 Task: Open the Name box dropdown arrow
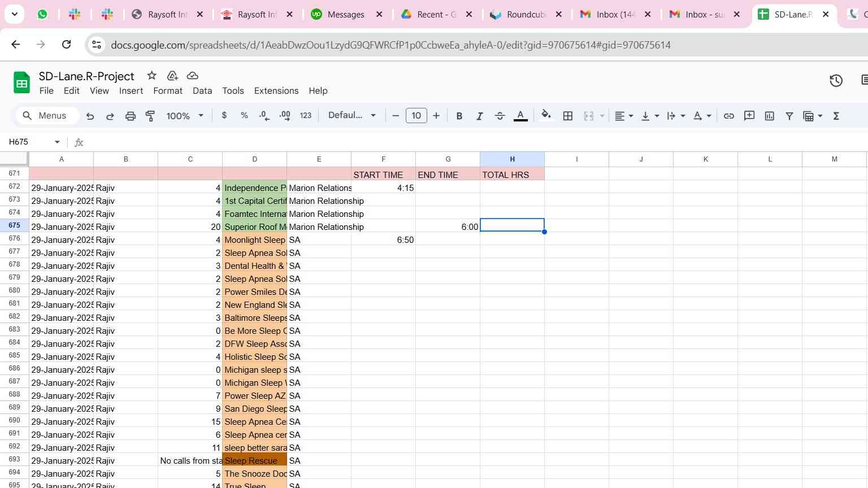coord(57,142)
